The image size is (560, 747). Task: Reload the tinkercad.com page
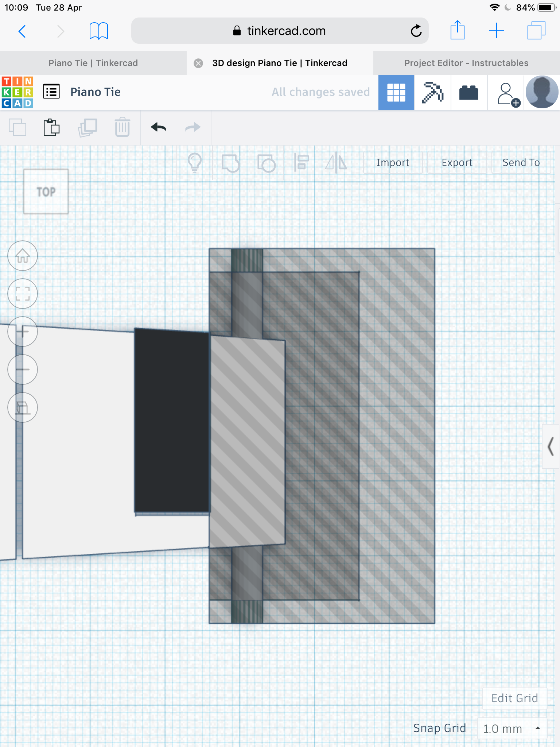416,31
